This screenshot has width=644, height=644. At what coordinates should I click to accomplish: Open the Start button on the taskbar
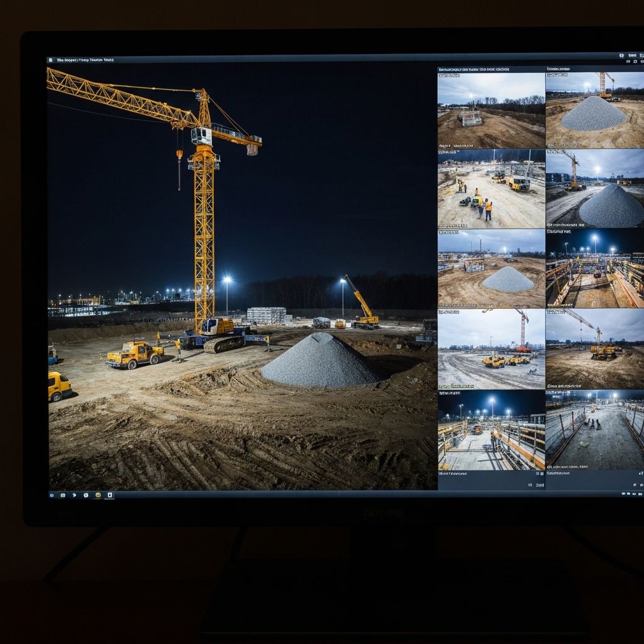click(52, 495)
